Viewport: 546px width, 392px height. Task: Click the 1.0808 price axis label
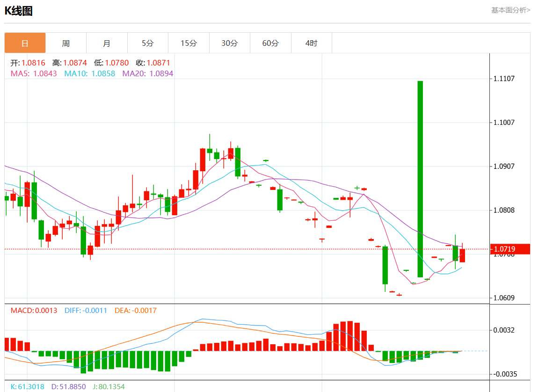tap(504, 211)
